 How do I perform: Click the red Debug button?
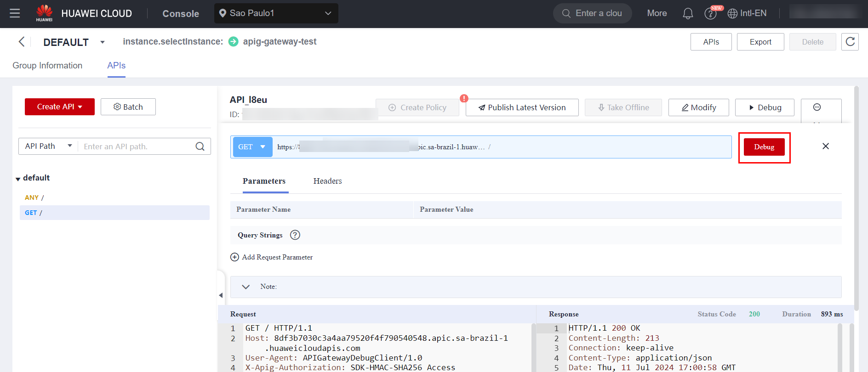tap(764, 147)
